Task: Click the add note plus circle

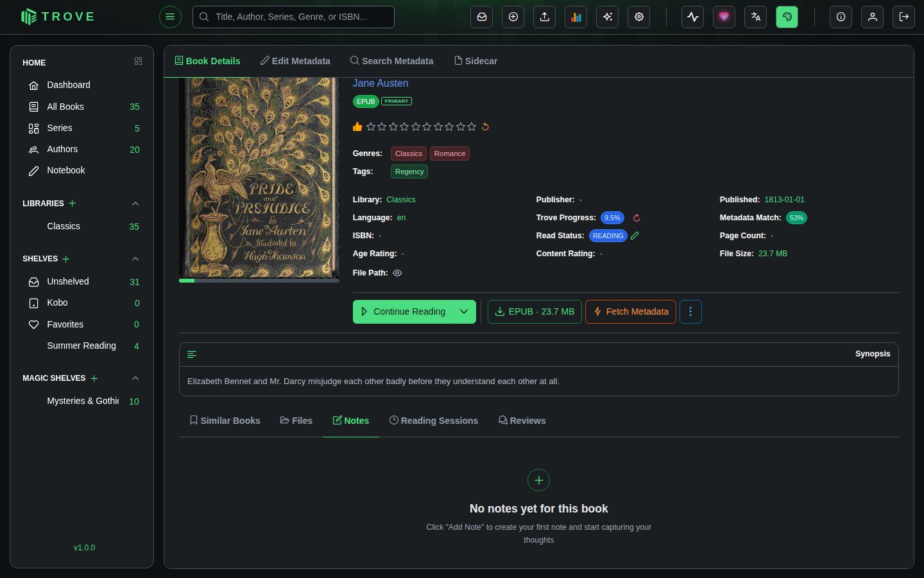Action: [x=538, y=480]
